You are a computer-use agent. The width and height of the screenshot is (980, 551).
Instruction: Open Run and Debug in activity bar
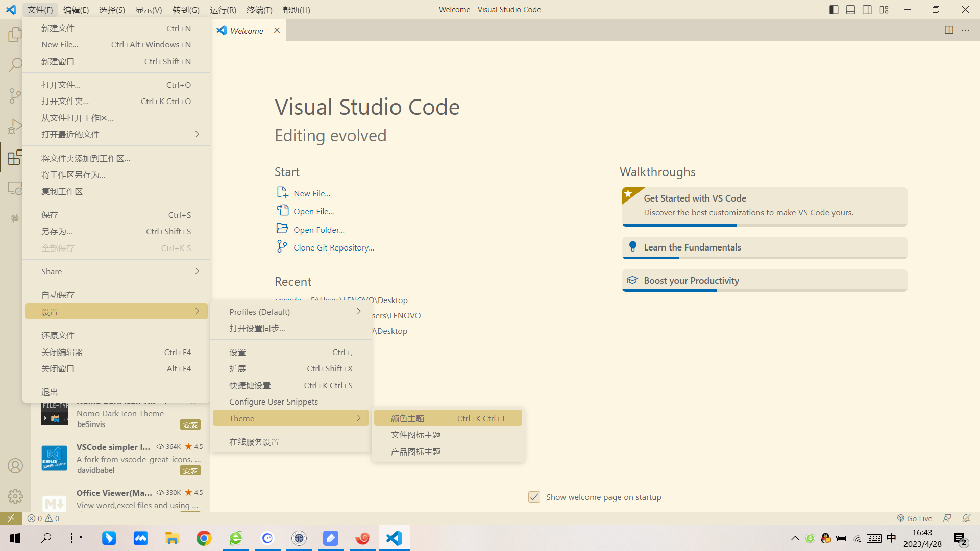click(x=15, y=127)
